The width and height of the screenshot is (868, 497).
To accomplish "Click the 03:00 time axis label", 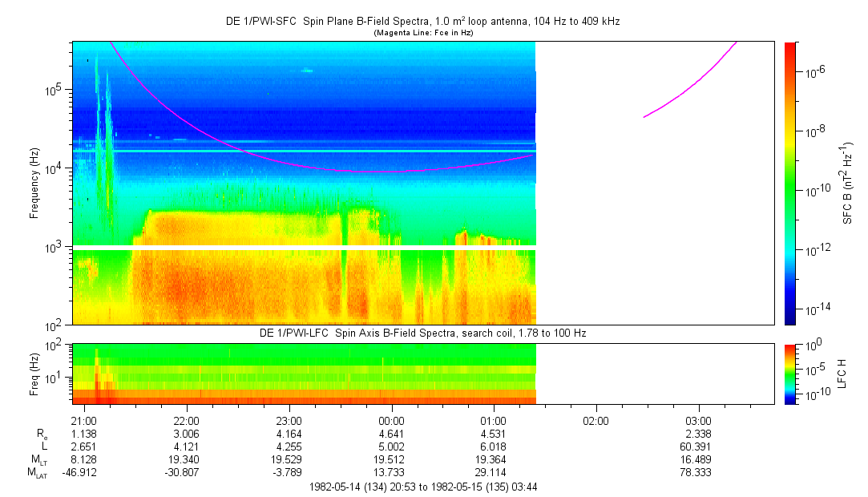I will click(698, 421).
